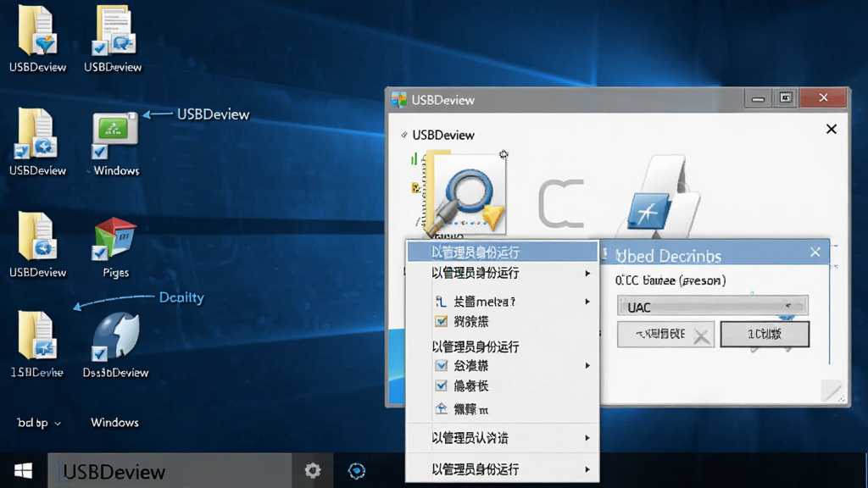This screenshot has width=868, height=488.
Task: Expand submenu arrow below the highlighted entry
Action: [x=587, y=274]
